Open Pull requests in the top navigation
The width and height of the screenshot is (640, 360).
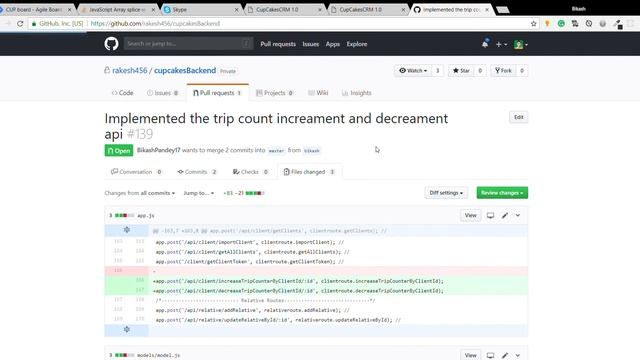click(x=278, y=44)
